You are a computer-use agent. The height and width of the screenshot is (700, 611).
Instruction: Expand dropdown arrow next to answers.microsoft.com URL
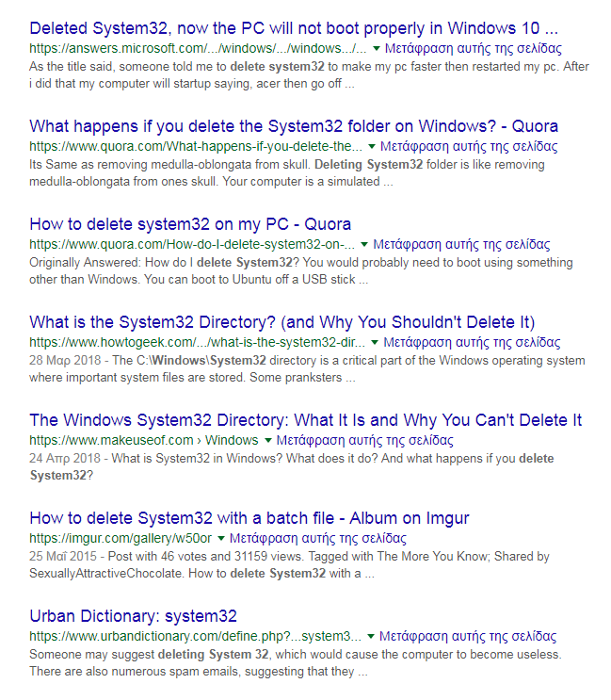377,48
